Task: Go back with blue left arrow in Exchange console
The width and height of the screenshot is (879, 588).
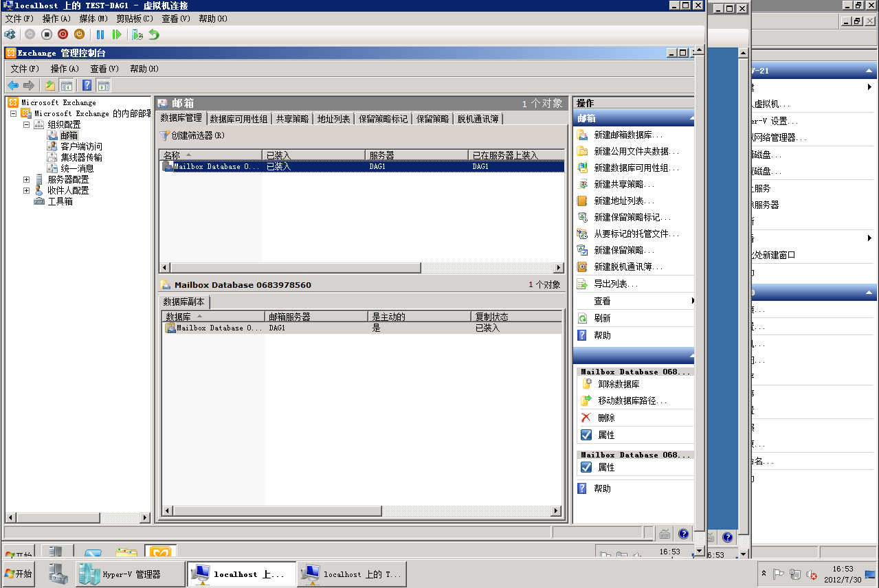Action: [12, 85]
